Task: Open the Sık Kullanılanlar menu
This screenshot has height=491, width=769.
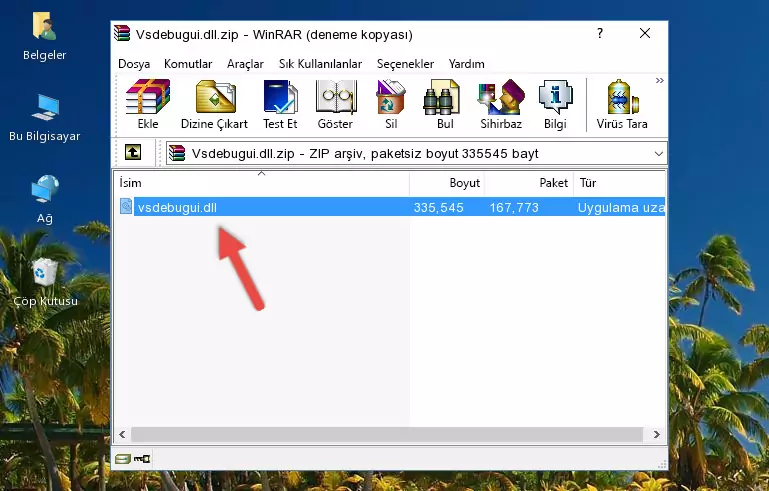Action: click(320, 64)
